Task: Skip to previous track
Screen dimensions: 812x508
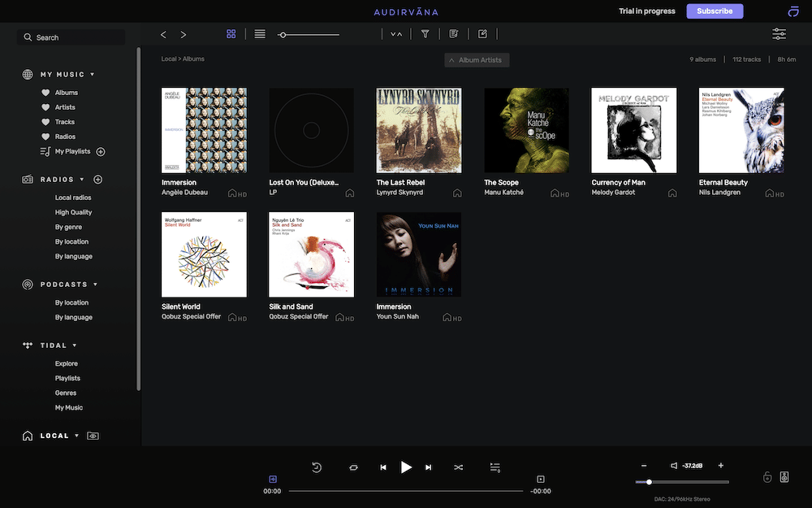Action: click(x=383, y=467)
